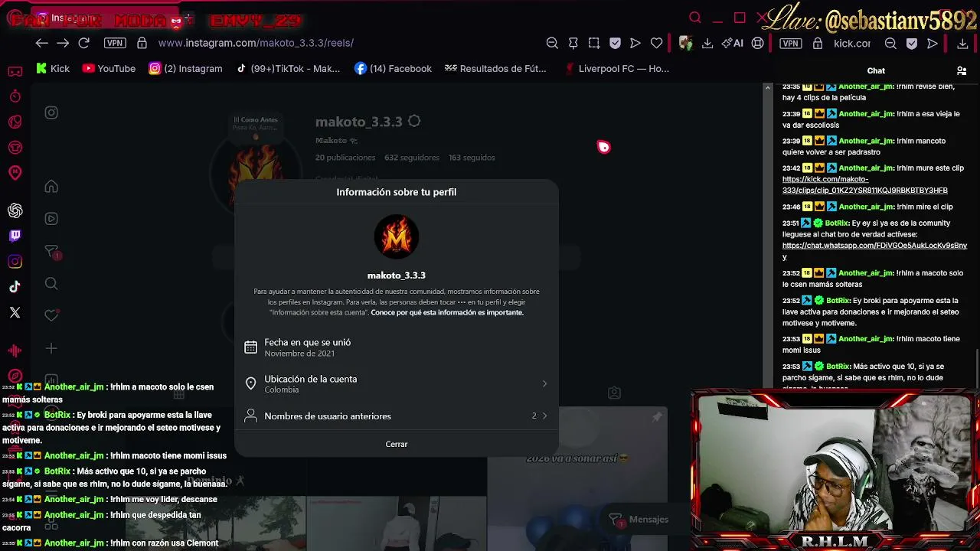Close the dialog with the Cerrar button
The image size is (980, 551).
click(397, 444)
